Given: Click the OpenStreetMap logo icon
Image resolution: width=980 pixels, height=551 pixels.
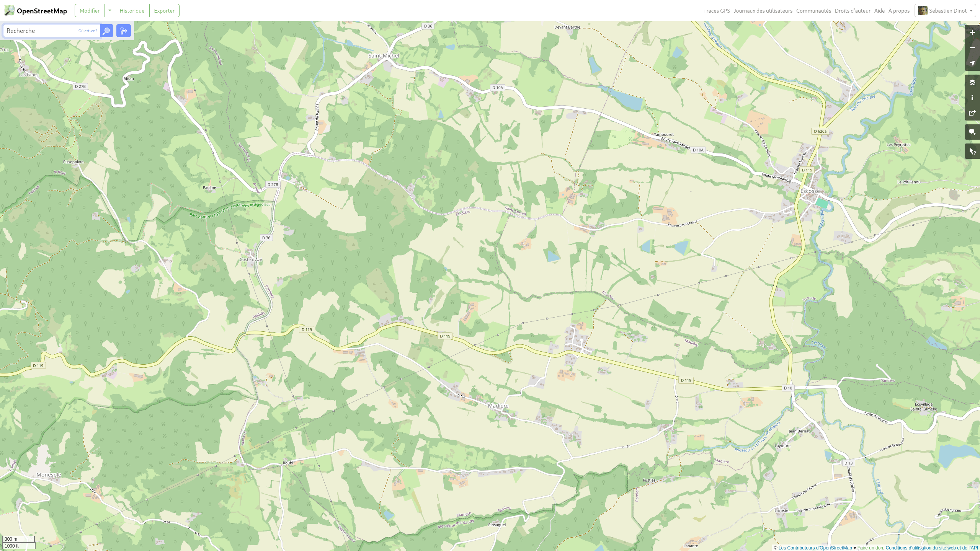Looking at the screenshot, I should click(x=10, y=10).
